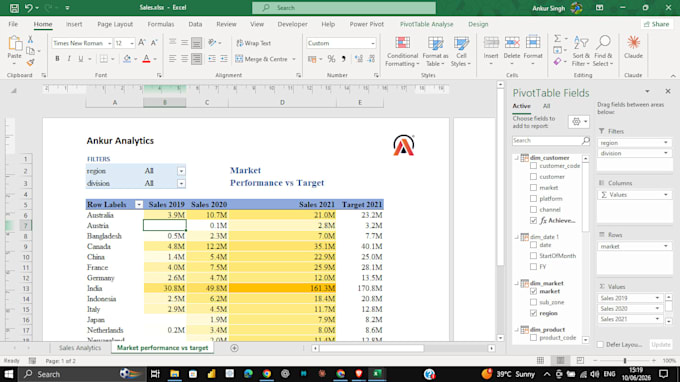Open the Power Pivot tab
680x382 pixels.
(366, 24)
